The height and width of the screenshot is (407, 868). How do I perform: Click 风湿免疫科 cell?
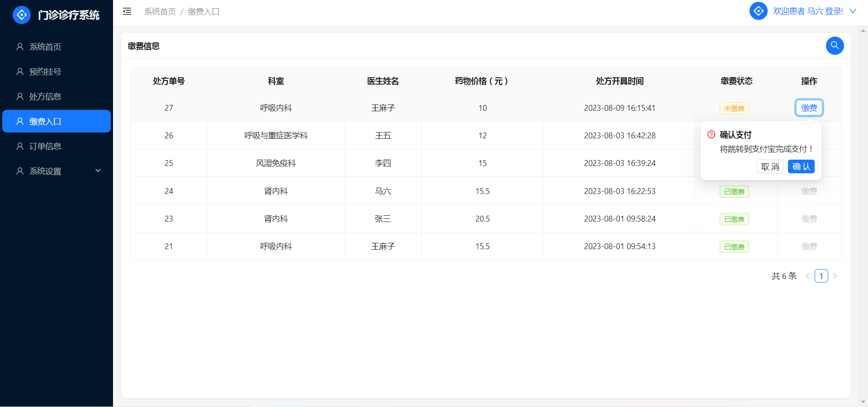click(276, 163)
